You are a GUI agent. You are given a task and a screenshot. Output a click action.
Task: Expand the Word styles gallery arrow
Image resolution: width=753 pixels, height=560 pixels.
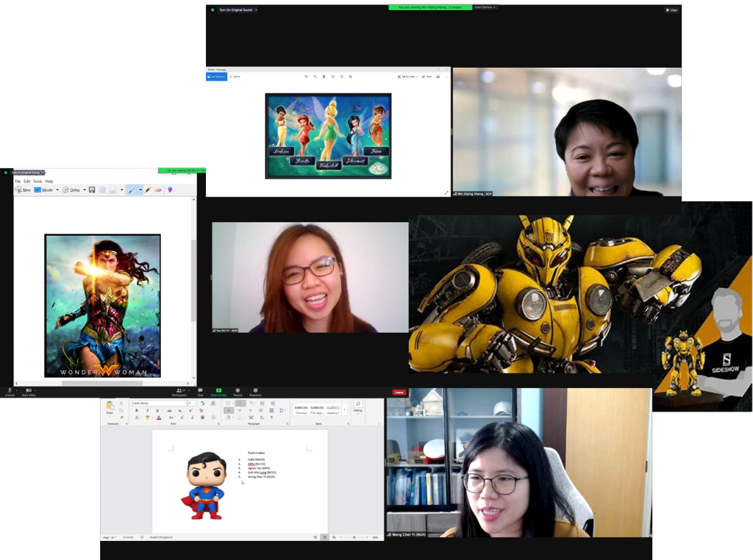[344, 409]
